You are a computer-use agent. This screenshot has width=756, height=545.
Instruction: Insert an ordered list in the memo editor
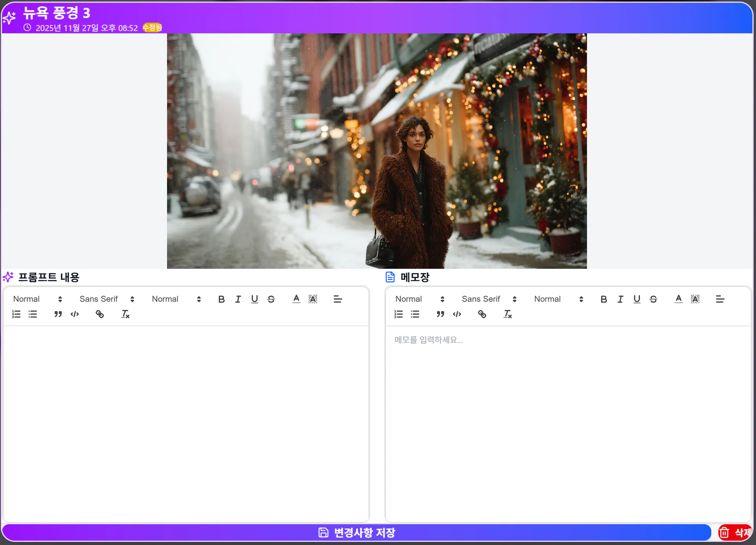398,314
